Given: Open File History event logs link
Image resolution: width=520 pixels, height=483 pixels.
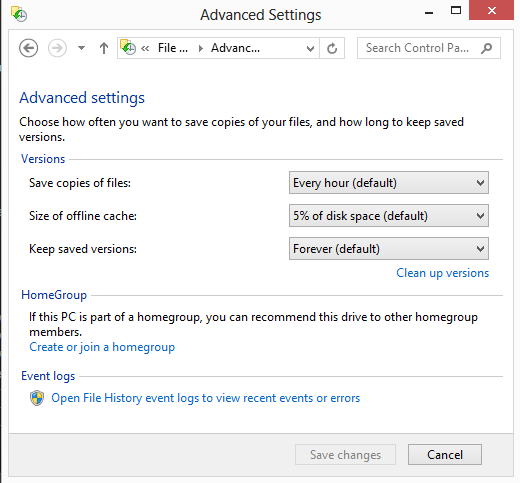Looking at the screenshot, I should [205, 398].
